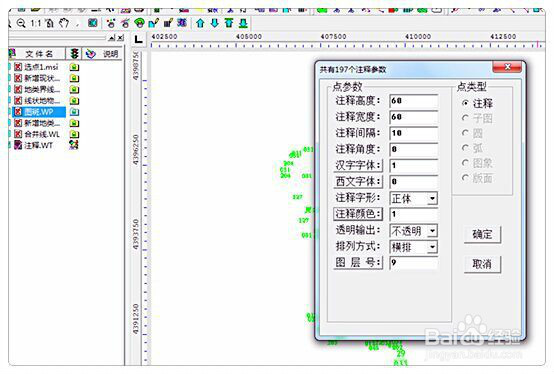Click the 图层号 value field
The width and height of the screenshot is (554, 374).
(x=414, y=263)
